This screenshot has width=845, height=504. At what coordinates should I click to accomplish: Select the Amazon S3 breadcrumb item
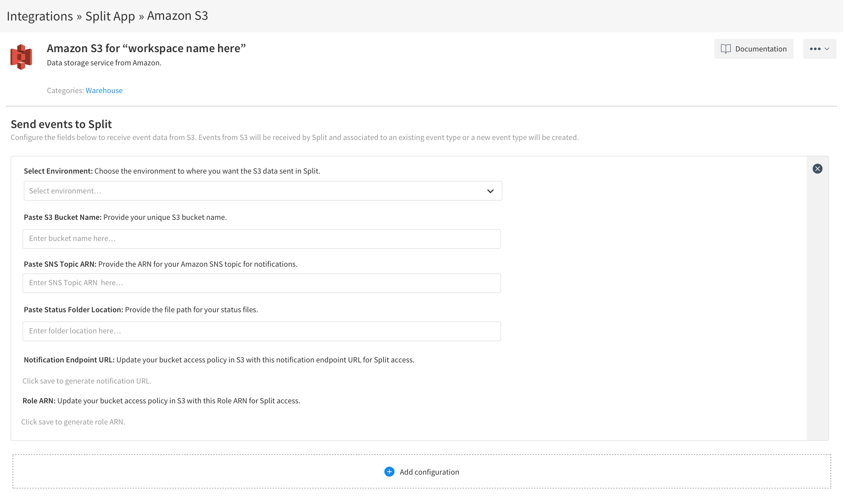tap(177, 16)
